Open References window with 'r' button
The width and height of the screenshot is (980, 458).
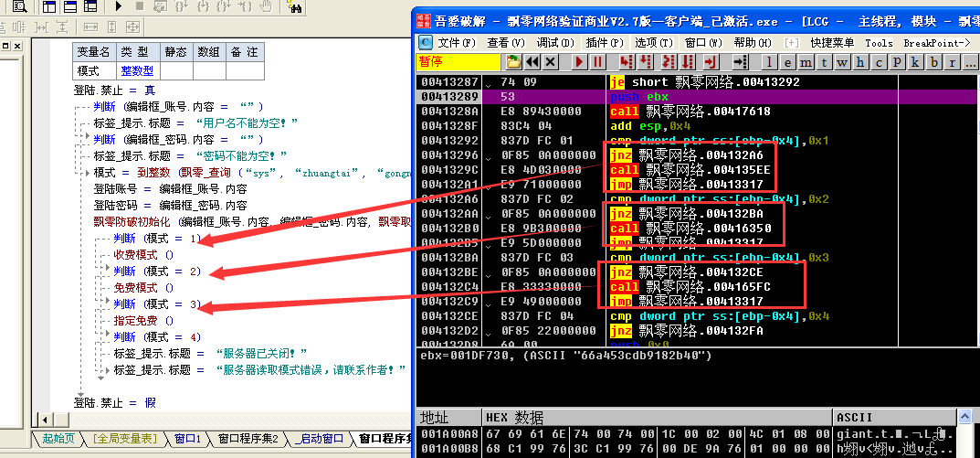point(953,62)
